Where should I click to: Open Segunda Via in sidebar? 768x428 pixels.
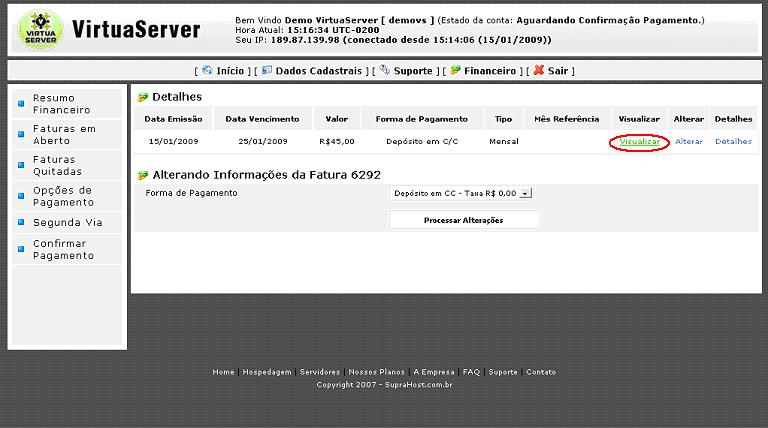(68, 222)
